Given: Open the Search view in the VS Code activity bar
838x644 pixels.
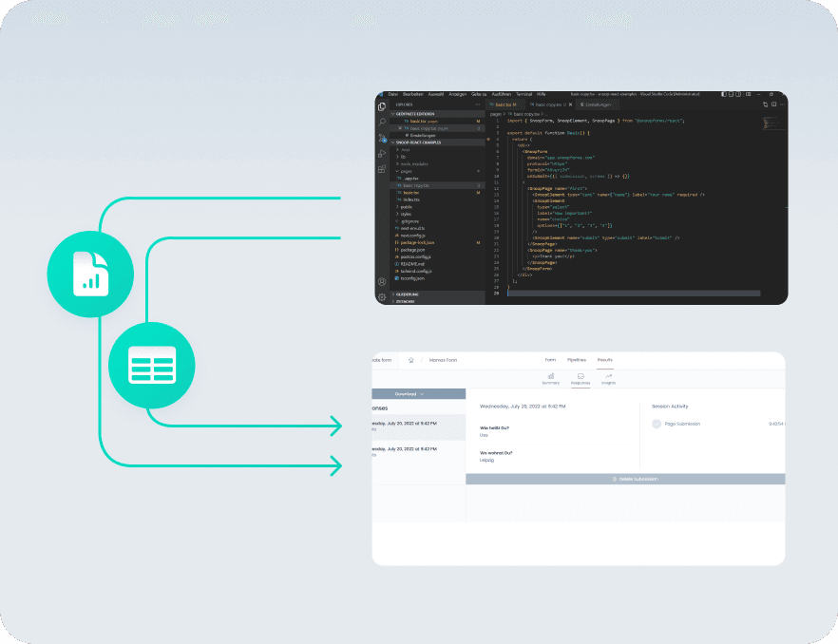Looking at the screenshot, I should coord(382,123).
